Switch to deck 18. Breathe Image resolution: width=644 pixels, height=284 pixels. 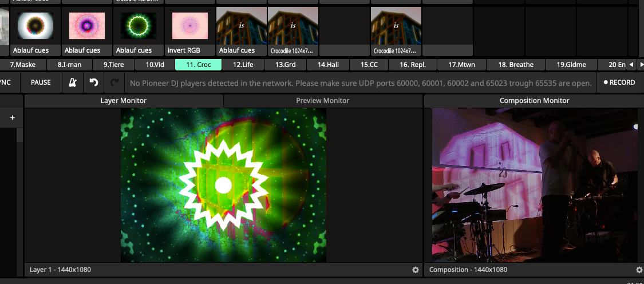click(515, 65)
